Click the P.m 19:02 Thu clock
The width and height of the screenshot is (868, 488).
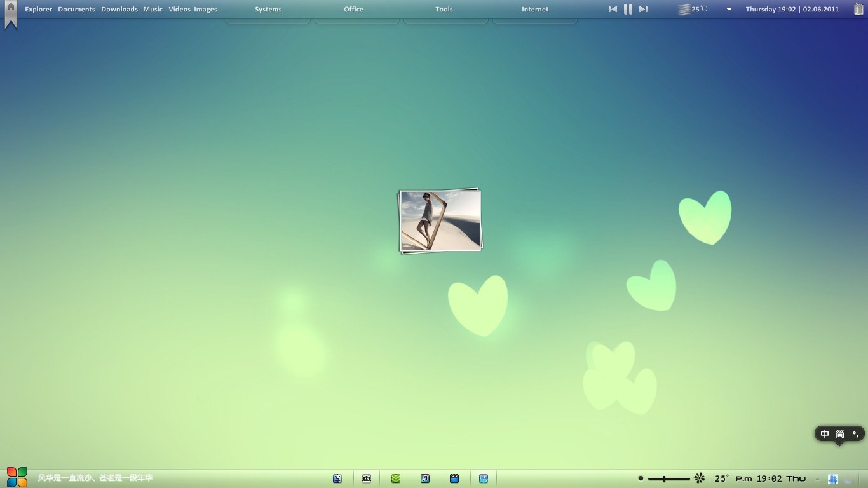point(770,478)
